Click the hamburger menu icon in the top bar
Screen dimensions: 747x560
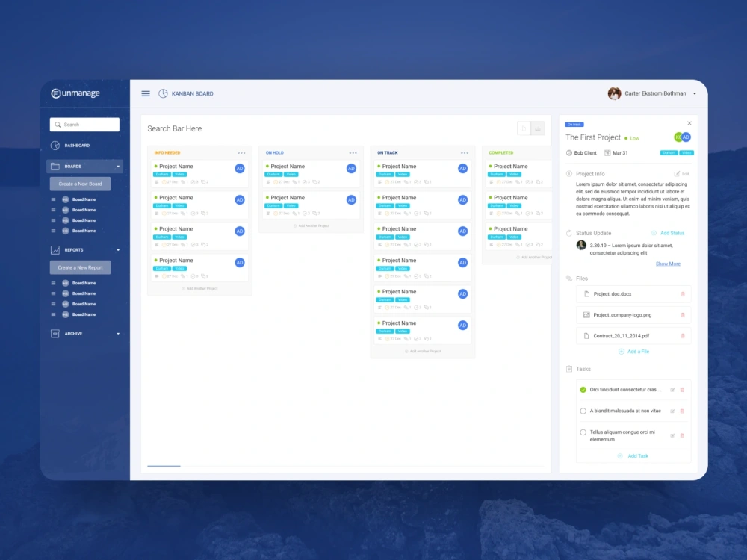(146, 93)
